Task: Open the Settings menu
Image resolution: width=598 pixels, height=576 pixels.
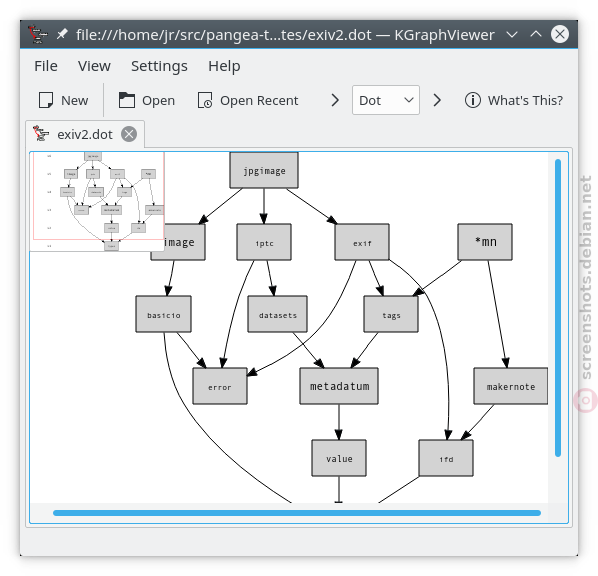Action: click(159, 66)
